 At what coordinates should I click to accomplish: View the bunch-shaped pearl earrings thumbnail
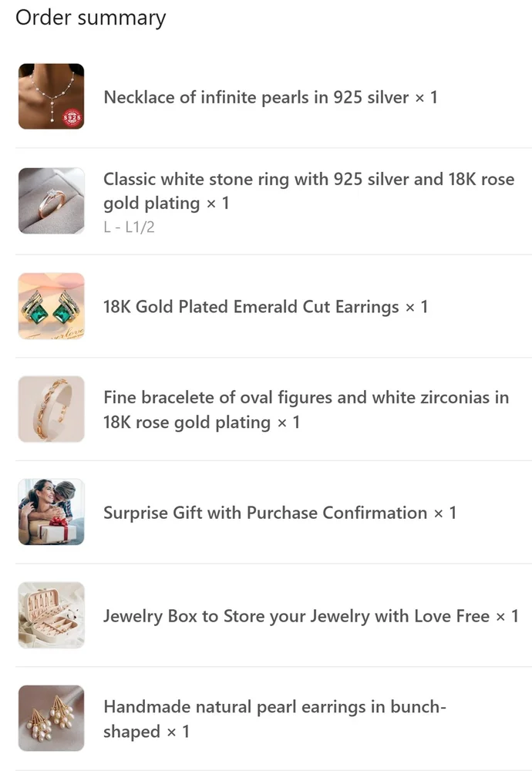click(51, 718)
